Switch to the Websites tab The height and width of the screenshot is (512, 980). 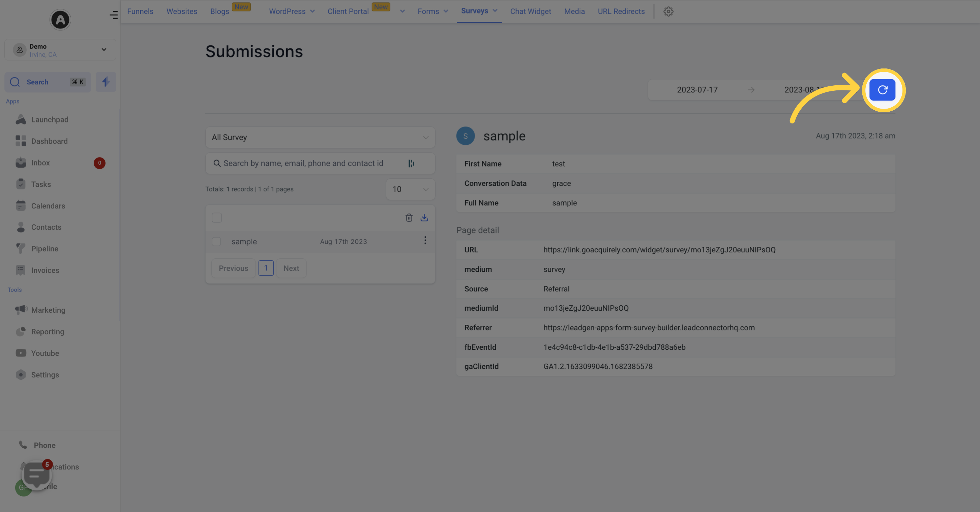point(181,11)
